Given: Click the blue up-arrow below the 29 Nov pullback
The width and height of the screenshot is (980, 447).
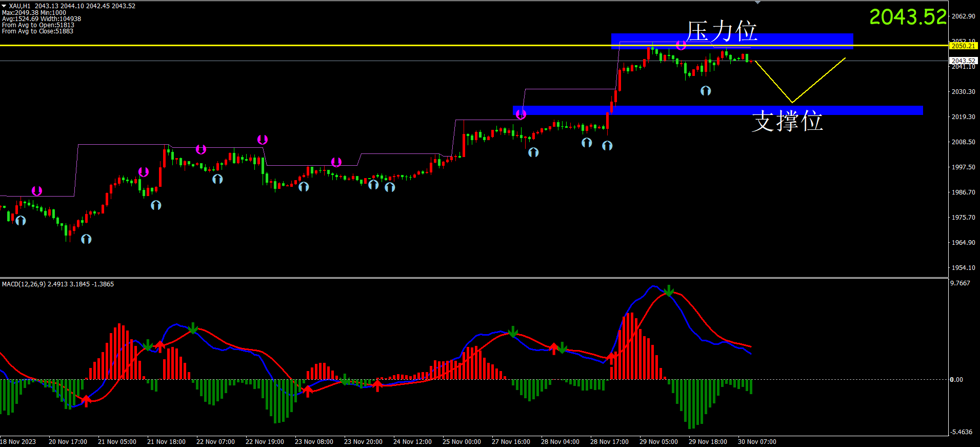Looking at the screenshot, I should 706,91.
